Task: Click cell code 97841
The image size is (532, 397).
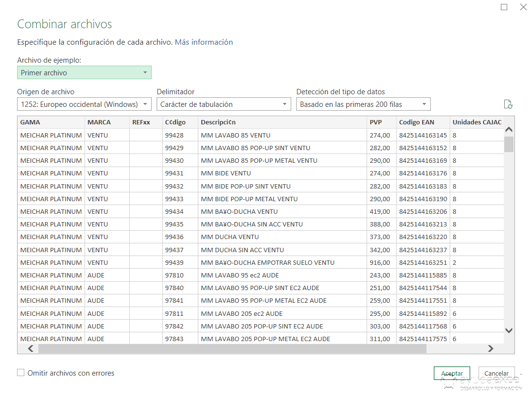Action: (180, 301)
